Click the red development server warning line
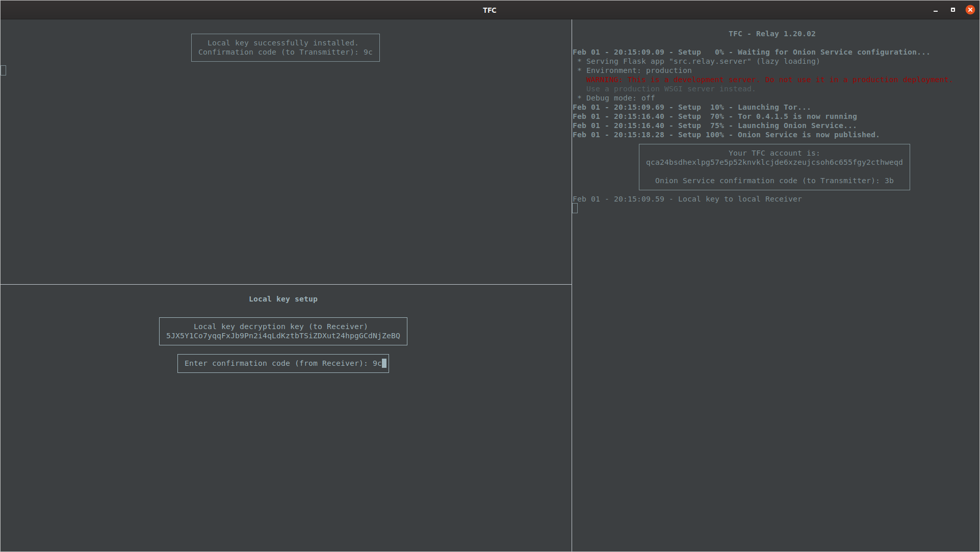The width and height of the screenshot is (980, 552). [x=769, y=80]
